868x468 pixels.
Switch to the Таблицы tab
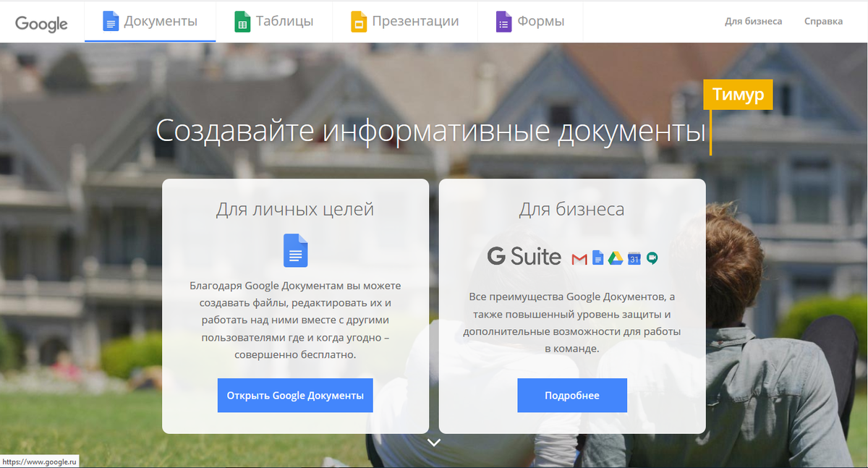tap(275, 21)
